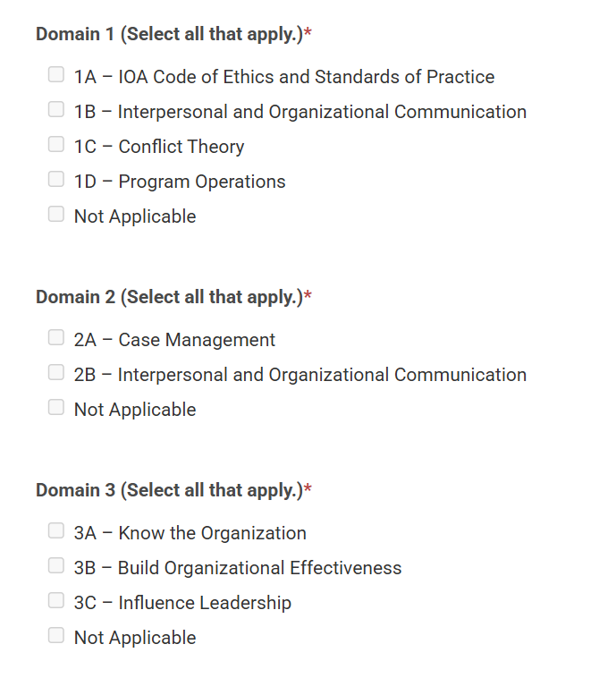Select 2B Interpersonal and Organizational Communication checkbox
The height and width of the screenshot is (678, 616).
pos(56,372)
